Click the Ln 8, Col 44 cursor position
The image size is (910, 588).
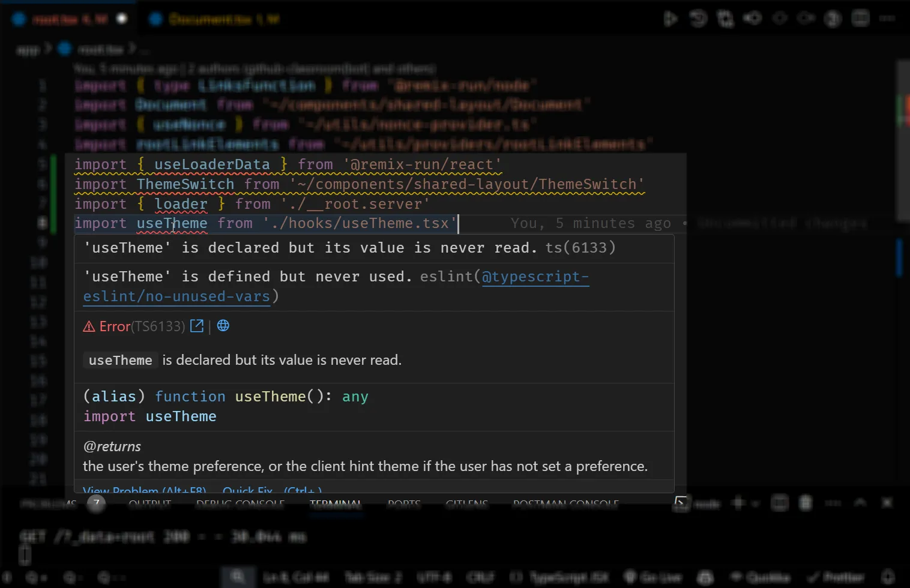pyautogui.click(x=297, y=577)
